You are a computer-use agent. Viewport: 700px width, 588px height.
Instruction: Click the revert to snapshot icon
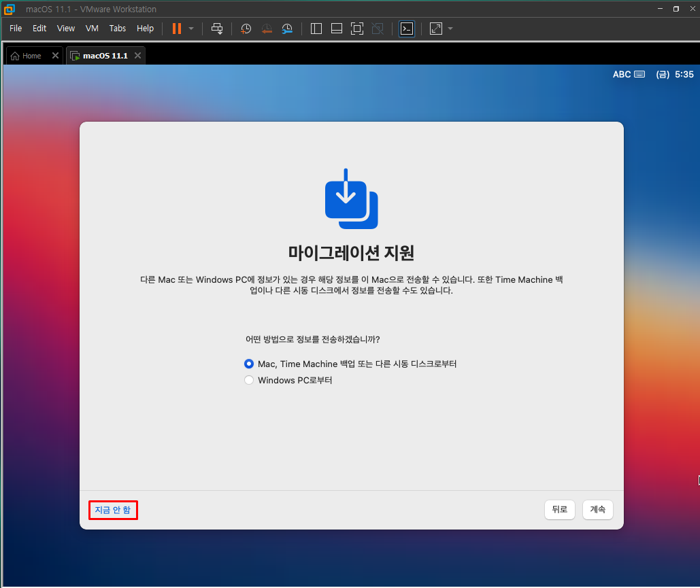pyautogui.click(x=267, y=29)
